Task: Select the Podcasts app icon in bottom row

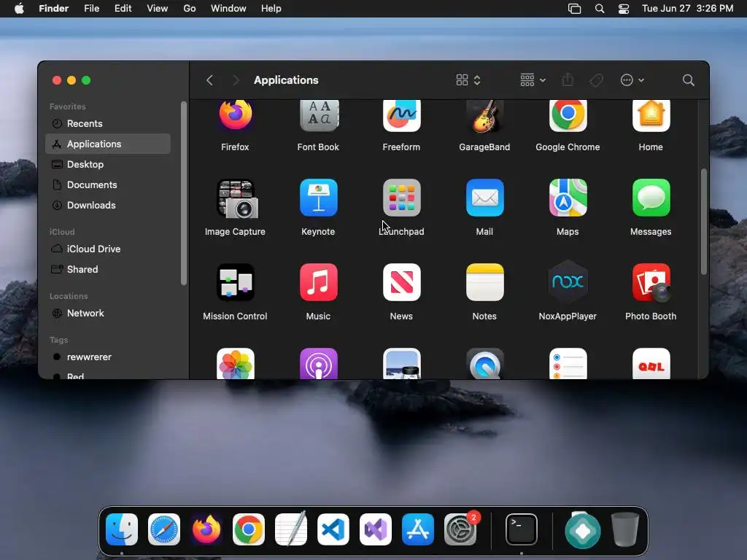Action: pyautogui.click(x=319, y=364)
